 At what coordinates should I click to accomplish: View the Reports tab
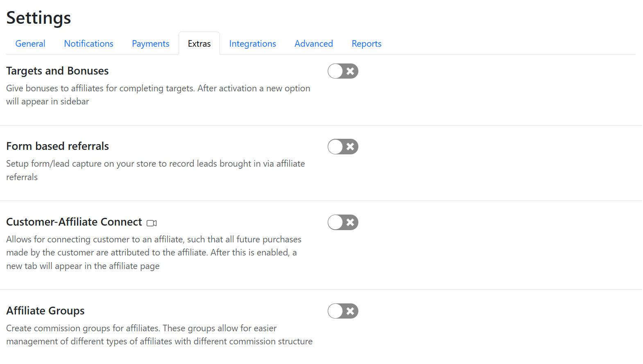366,44
